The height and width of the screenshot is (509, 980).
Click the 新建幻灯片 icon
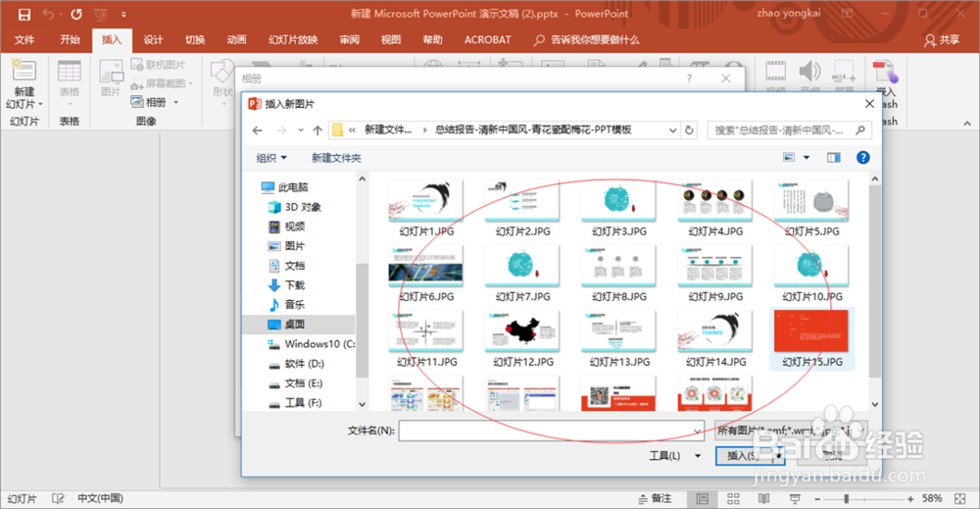tap(24, 71)
